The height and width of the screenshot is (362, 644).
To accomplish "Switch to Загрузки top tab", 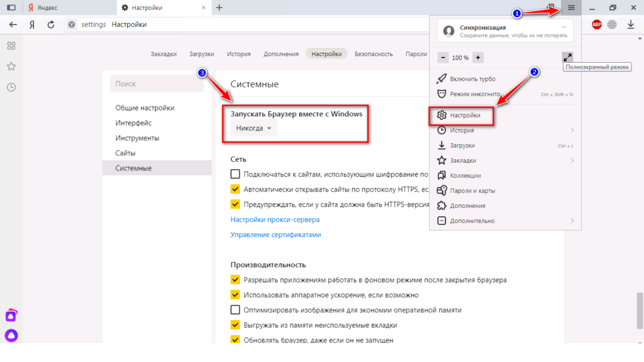I will point(202,54).
